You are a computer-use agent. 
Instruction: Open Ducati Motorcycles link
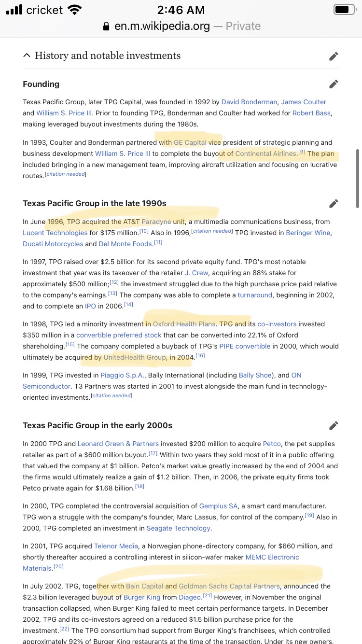point(53,244)
